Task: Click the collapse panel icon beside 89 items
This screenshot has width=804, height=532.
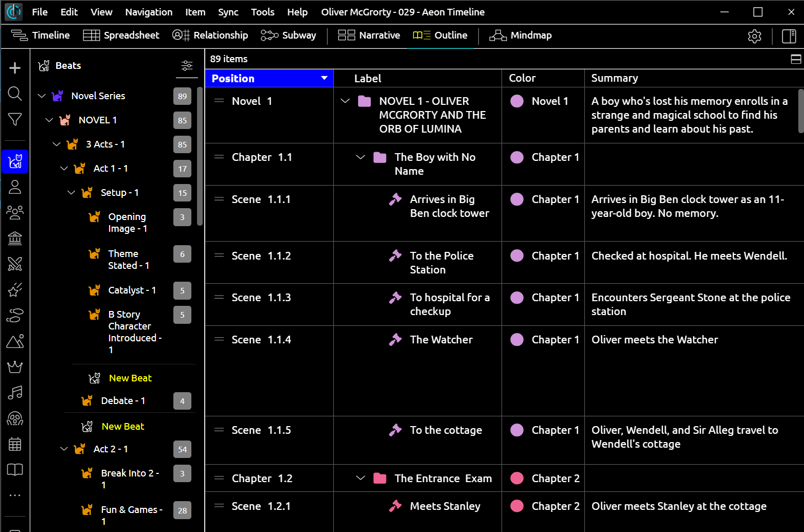Action: click(796, 59)
